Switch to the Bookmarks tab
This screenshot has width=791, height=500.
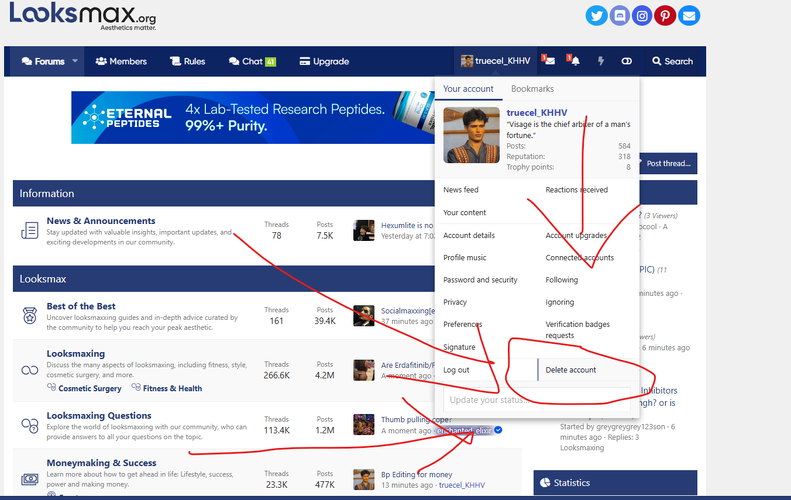pos(532,88)
